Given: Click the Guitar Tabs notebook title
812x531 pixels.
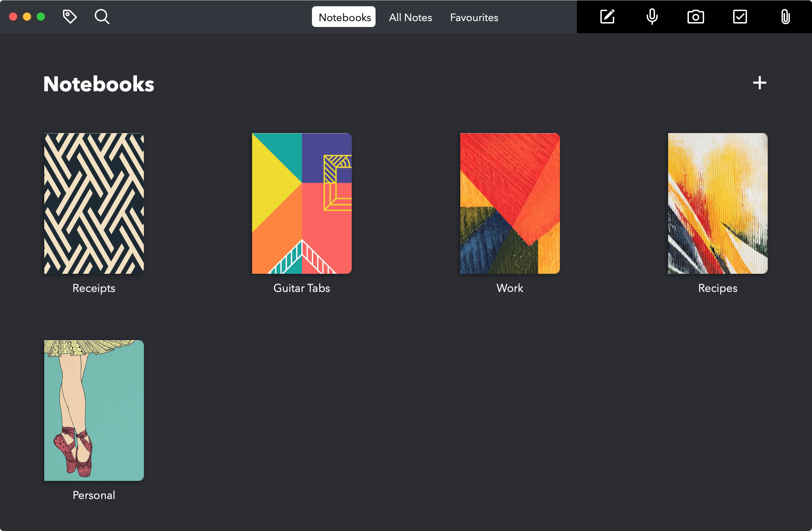Looking at the screenshot, I should tap(302, 288).
